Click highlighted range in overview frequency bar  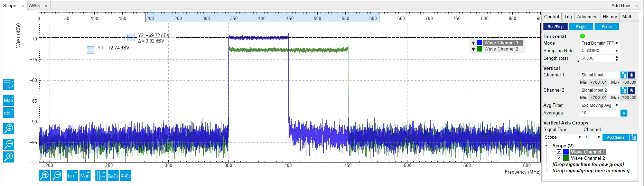click(x=262, y=18)
